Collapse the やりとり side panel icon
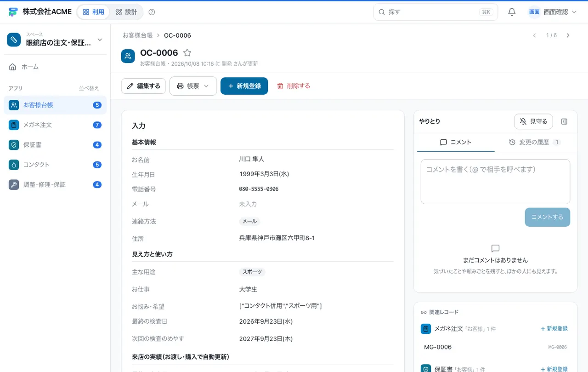Viewport: 588px width, 372px height. pyautogui.click(x=565, y=121)
